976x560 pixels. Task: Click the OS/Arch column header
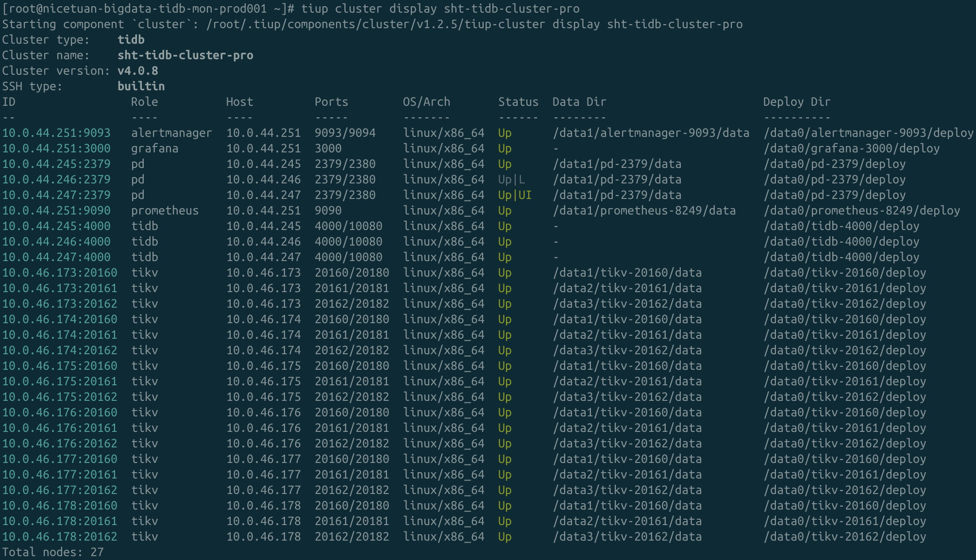[x=426, y=102]
